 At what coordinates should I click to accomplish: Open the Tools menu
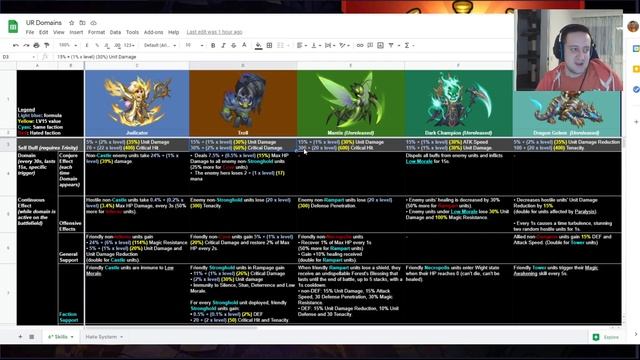pyautogui.click(x=132, y=32)
